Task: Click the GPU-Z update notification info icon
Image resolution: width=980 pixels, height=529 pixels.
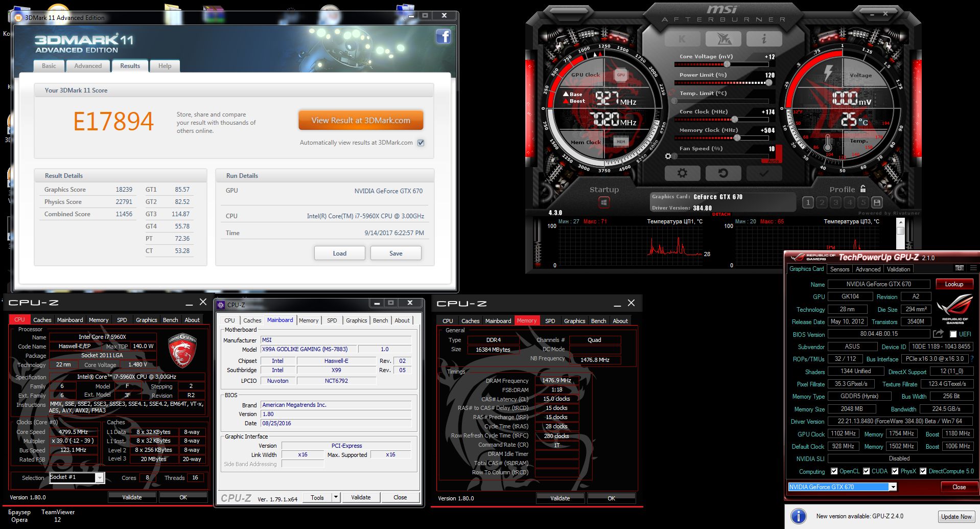Action: [799, 516]
